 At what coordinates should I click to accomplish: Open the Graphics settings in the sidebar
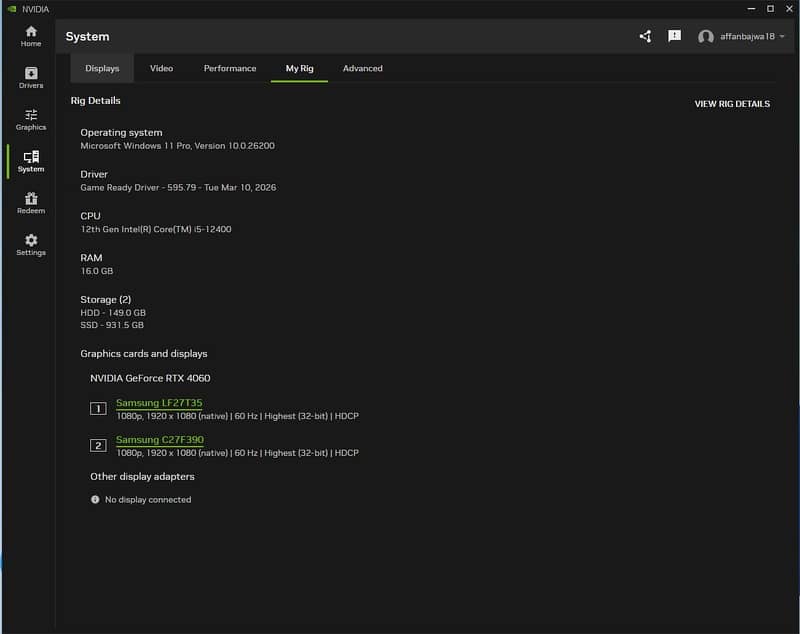coord(31,119)
